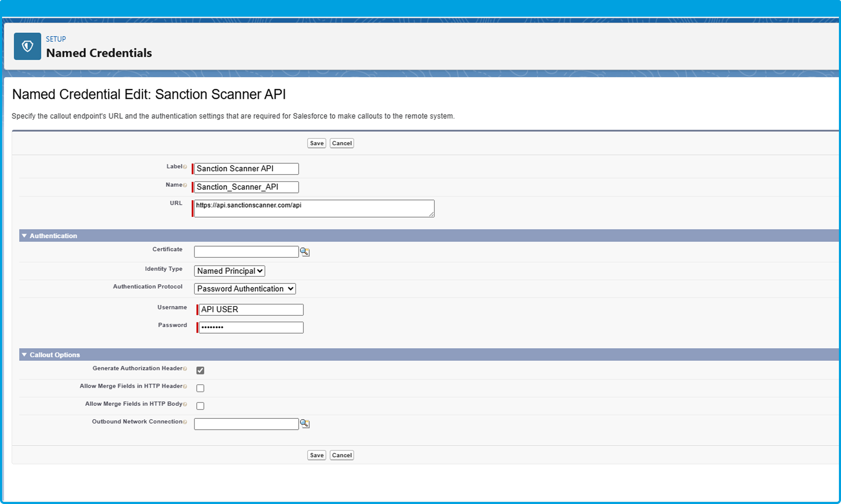841x504 pixels.
Task: Open the Certificate lookup magnifier icon
Action: (305, 252)
